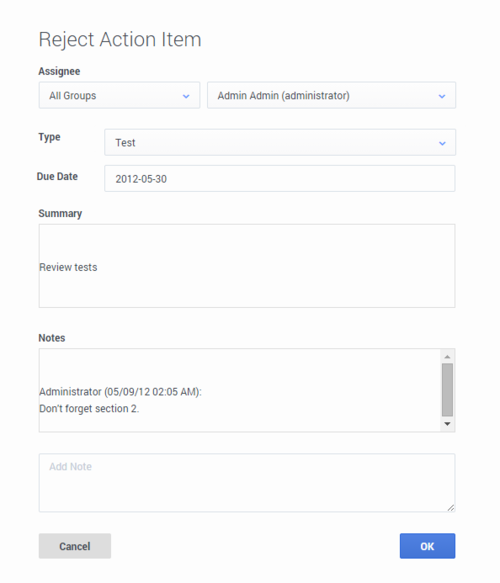Click the Add Note text area
Image resolution: width=500 pixels, height=583 pixels.
pos(247,483)
